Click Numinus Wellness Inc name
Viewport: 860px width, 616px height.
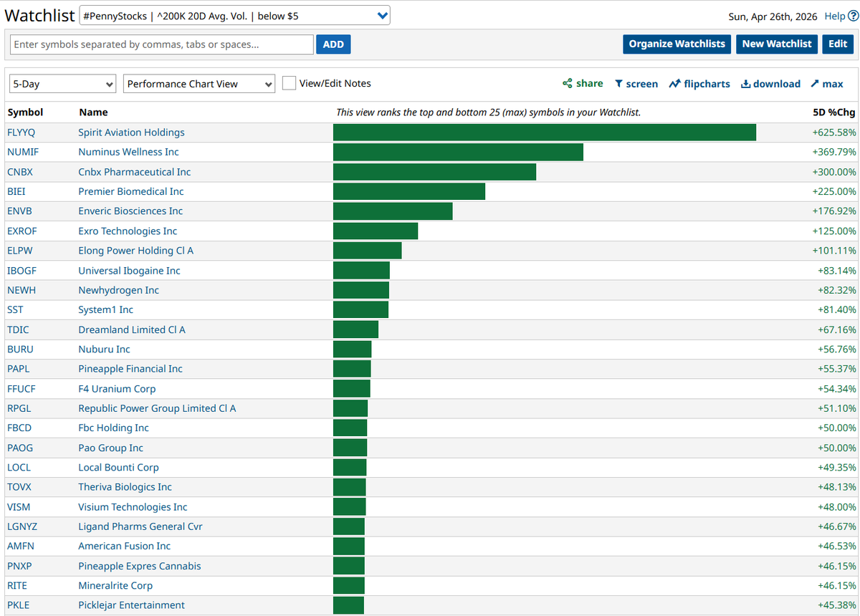[x=129, y=152]
